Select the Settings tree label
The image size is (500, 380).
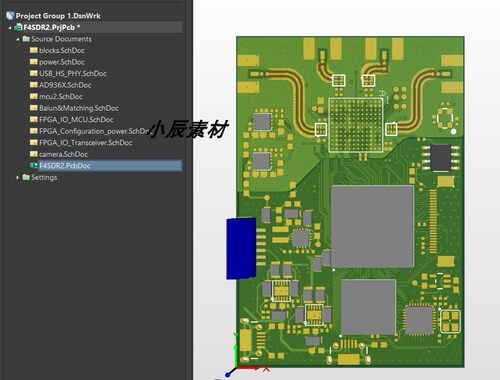(x=44, y=177)
